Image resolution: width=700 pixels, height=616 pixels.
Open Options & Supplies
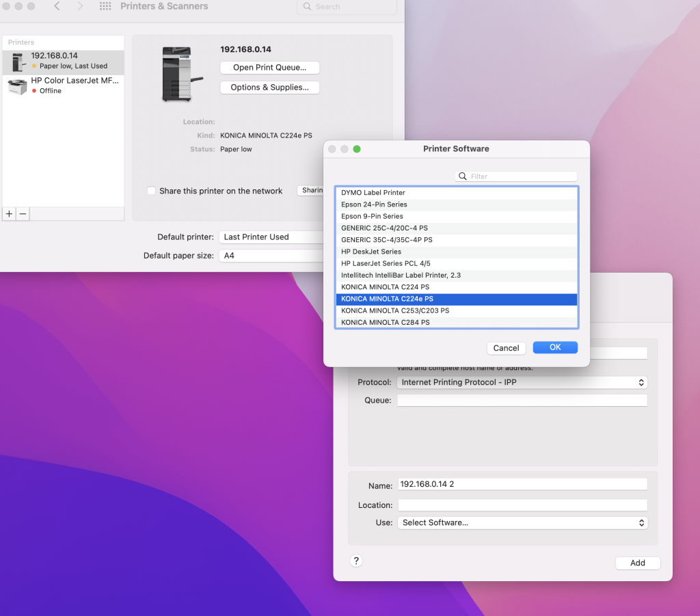269,88
